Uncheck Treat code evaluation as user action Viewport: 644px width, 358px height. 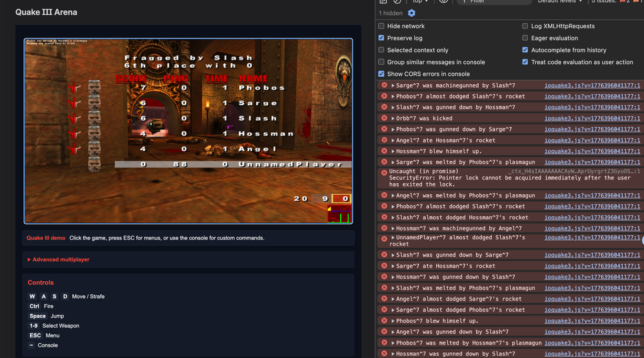click(x=525, y=62)
